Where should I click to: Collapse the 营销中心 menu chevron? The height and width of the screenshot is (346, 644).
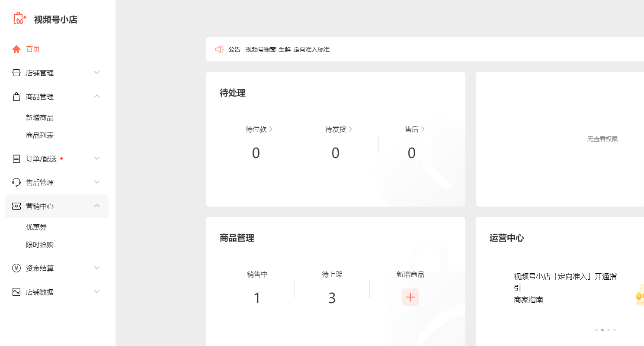pos(97,206)
